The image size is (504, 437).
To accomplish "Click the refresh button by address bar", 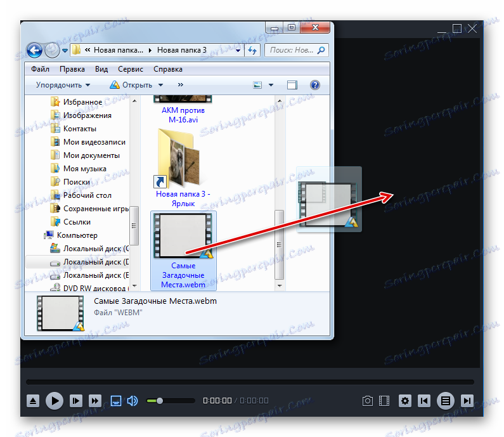I will click(252, 51).
